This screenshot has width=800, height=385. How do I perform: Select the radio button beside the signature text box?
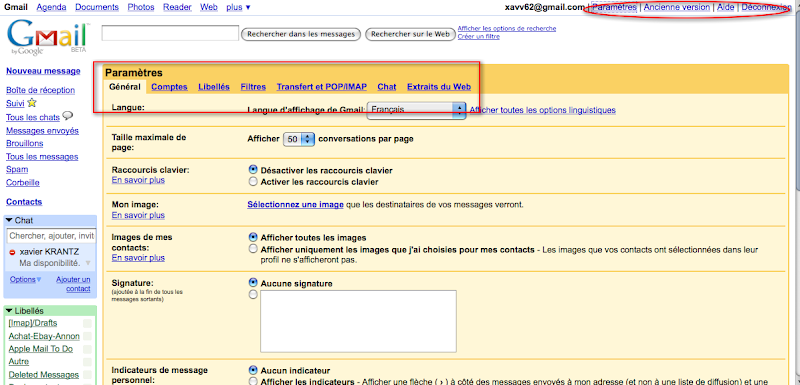tap(253, 294)
